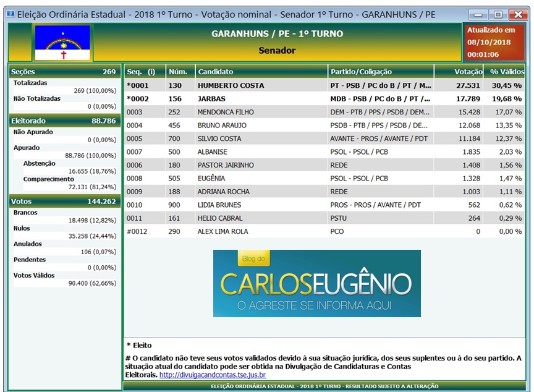Click the Senador subtitle in header
The height and width of the screenshot is (392, 534).
tap(278, 51)
